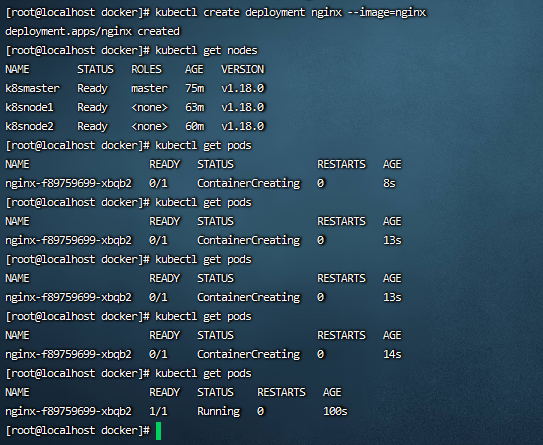Click the k8snode2 node name

29,126
